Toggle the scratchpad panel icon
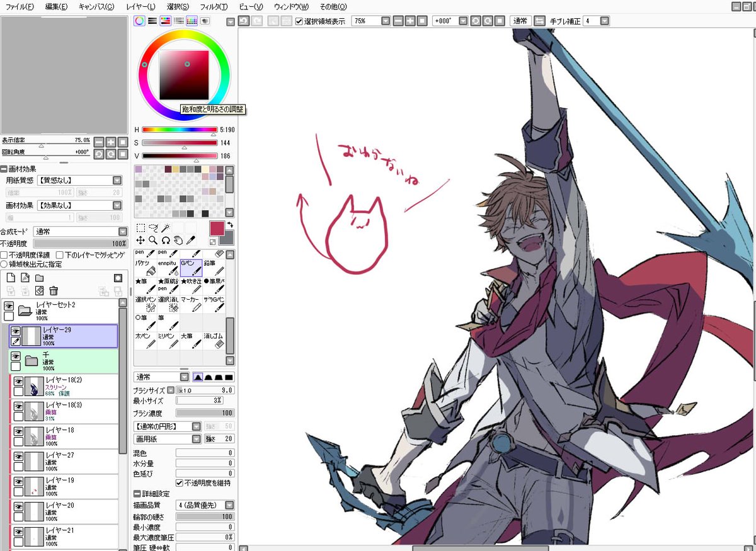 (x=205, y=21)
